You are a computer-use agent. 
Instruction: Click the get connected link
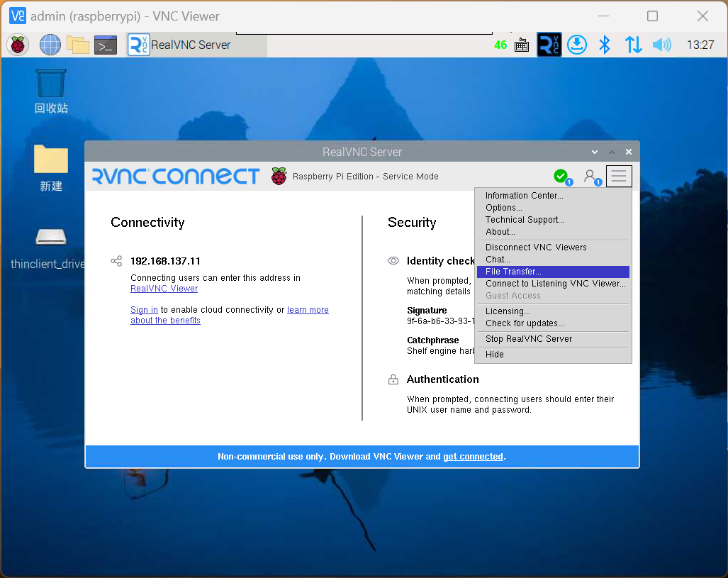473,457
